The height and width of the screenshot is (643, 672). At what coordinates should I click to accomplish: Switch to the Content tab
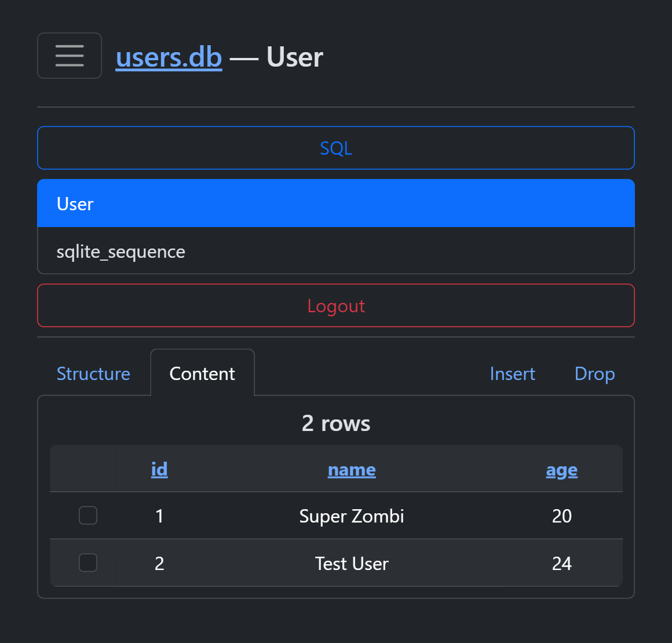point(202,374)
